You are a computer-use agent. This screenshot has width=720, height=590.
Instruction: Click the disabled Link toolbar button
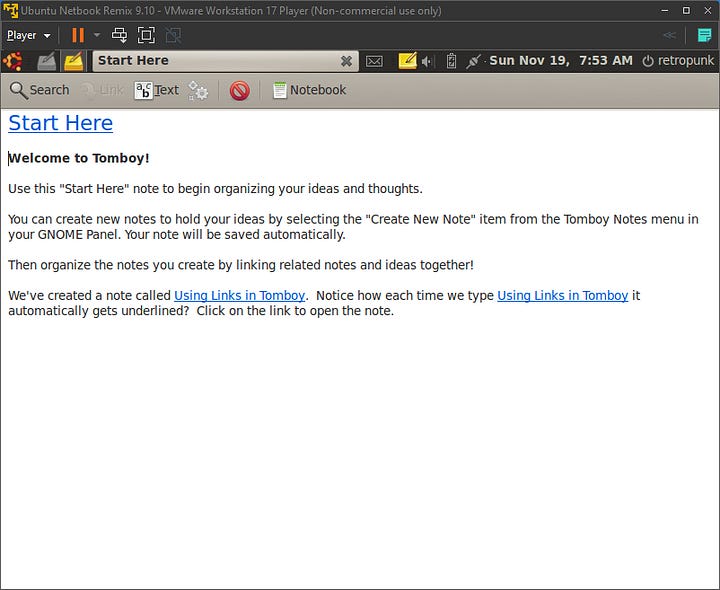pyautogui.click(x=102, y=90)
